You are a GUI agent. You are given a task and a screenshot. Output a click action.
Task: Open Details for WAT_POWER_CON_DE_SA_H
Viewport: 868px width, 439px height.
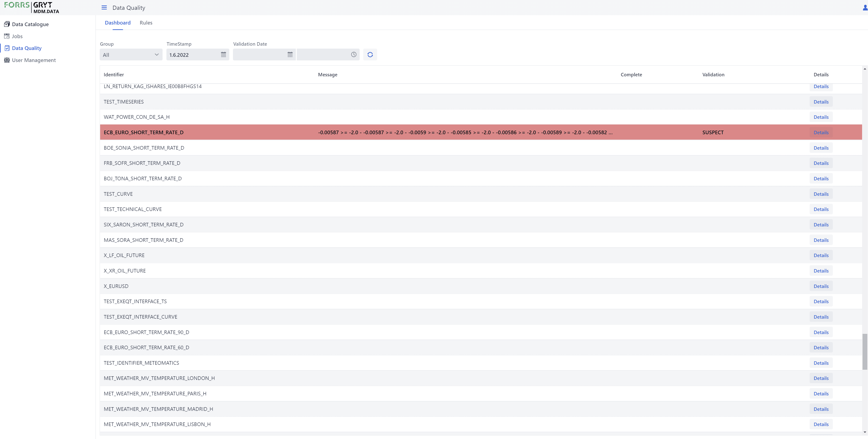pyautogui.click(x=821, y=117)
